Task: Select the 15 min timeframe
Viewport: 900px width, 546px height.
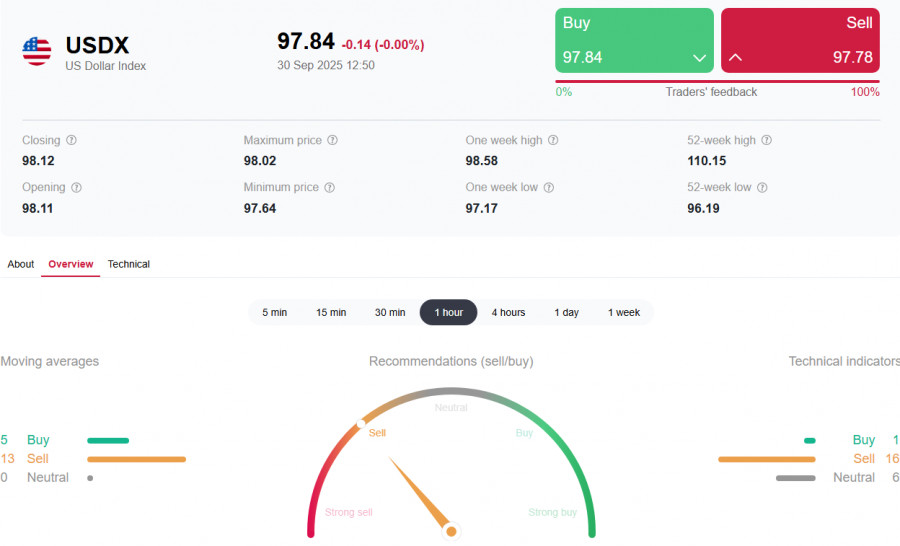Action: click(331, 312)
